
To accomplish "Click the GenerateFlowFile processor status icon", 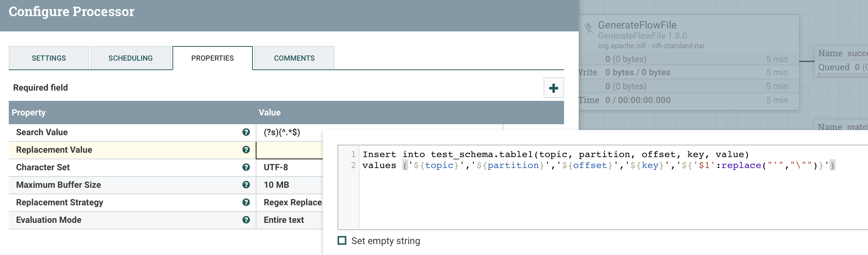I will 588,28.
